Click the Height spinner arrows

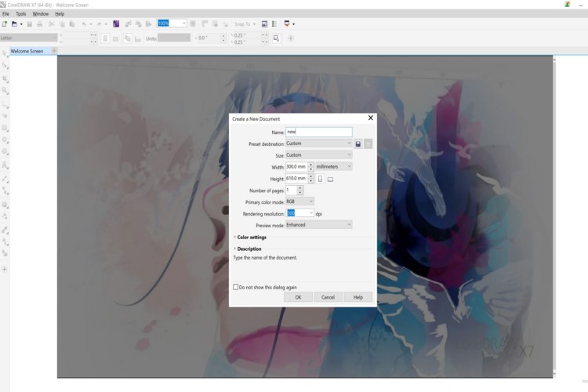311,179
